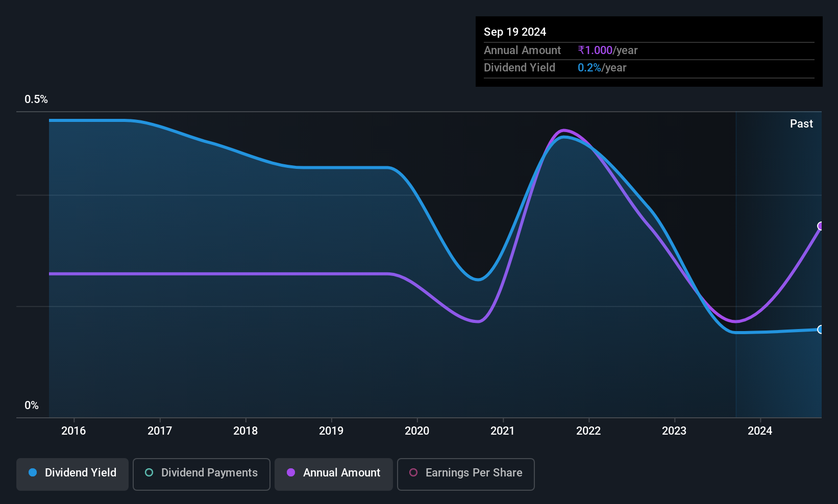Click the 2016 x-axis year label

point(73,431)
